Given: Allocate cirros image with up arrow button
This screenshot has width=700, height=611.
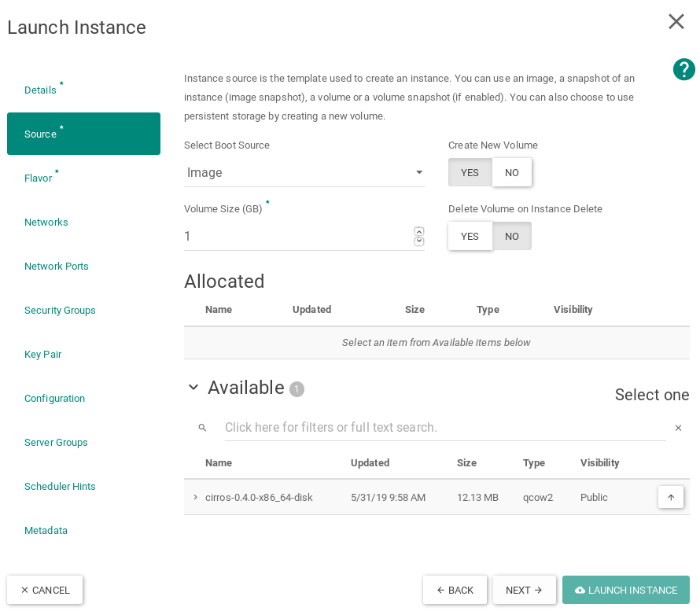Looking at the screenshot, I should tap(670, 497).
